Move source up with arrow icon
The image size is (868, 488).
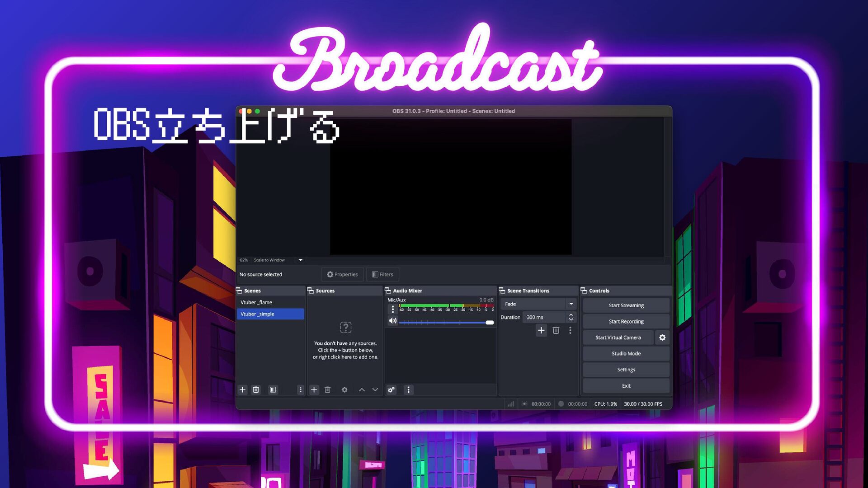point(362,389)
